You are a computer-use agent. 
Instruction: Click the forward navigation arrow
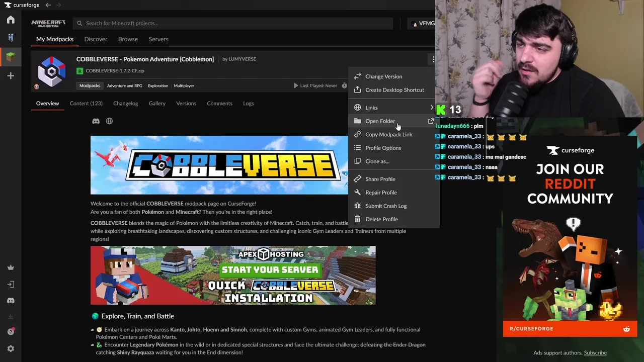[58, 5]
